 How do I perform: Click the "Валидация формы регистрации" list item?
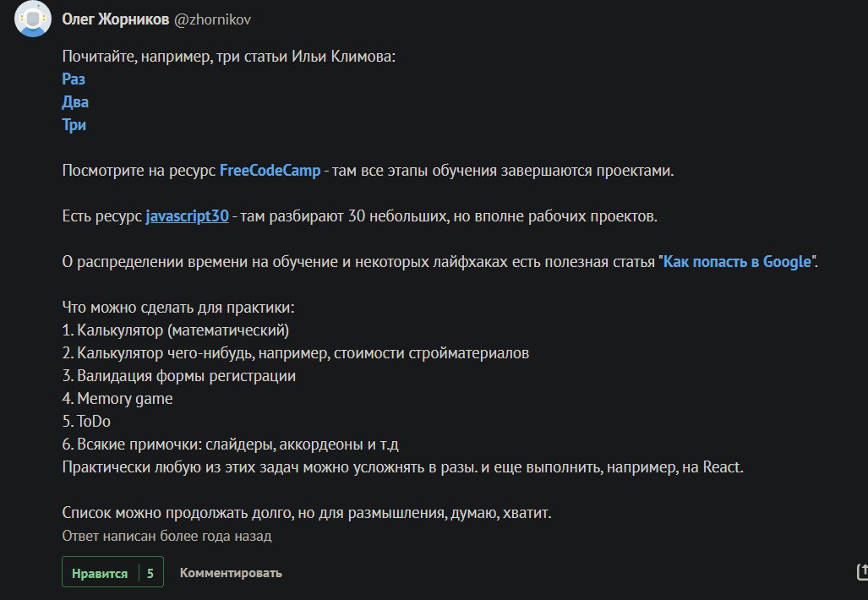point(178,375)
